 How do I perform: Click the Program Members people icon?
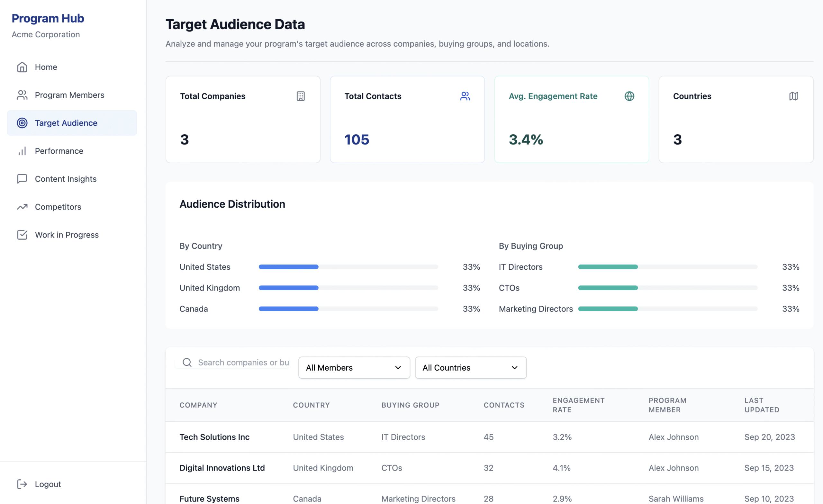point(22,95)
